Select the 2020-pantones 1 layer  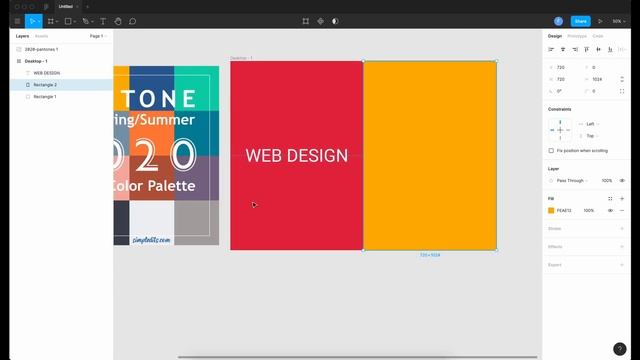click(61, 49)
